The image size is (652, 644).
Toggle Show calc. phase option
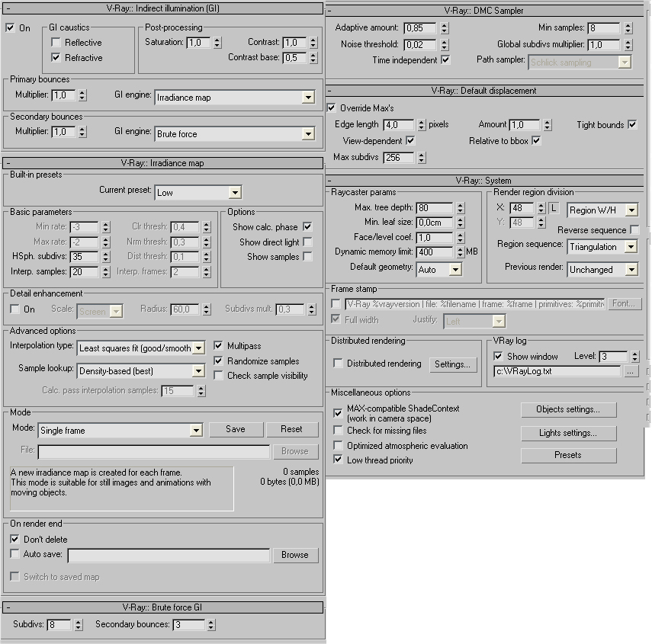[307, 227]
